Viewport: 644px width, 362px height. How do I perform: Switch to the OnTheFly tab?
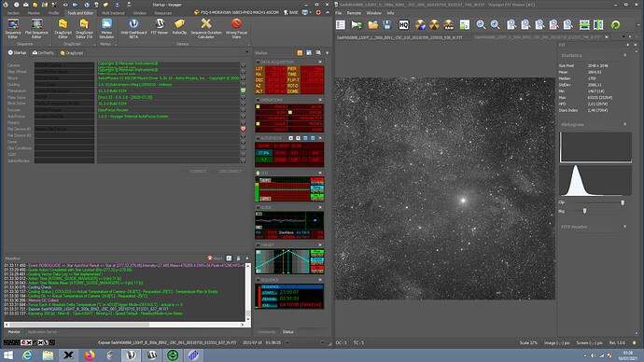tap(43, 52)
